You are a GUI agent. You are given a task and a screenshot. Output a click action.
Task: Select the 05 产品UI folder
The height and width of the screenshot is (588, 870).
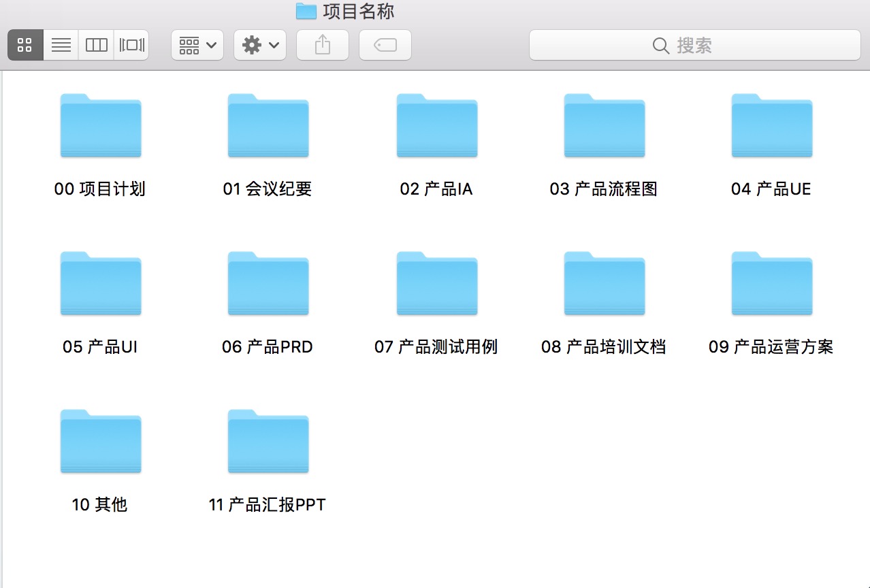pyautogui.click(x=101, y=284)
